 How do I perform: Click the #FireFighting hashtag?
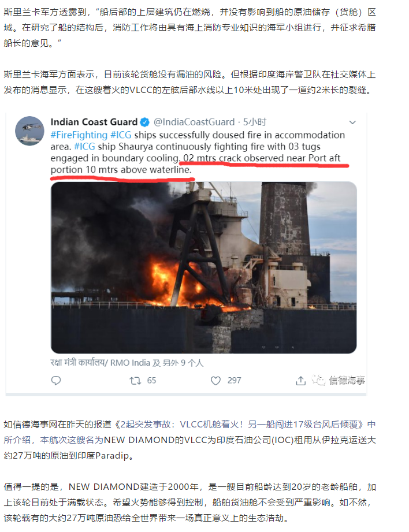[x=79, y=135]
